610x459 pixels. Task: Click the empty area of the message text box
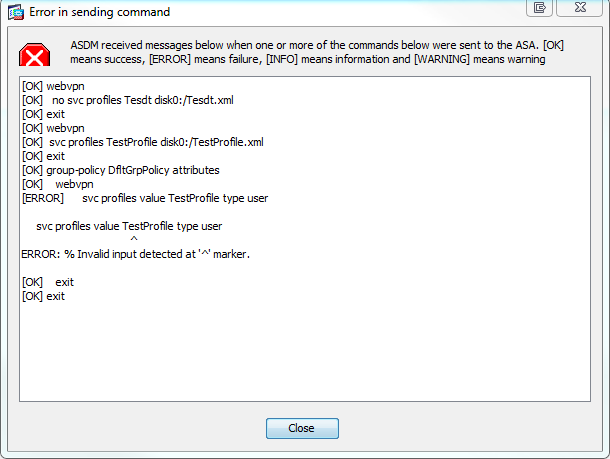300,350
